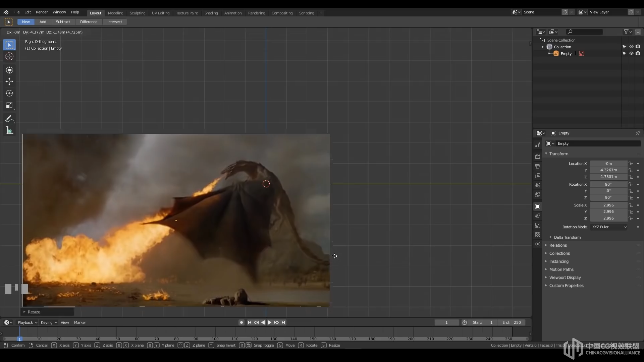Open the outliner filter dropdown

point(628,32)
